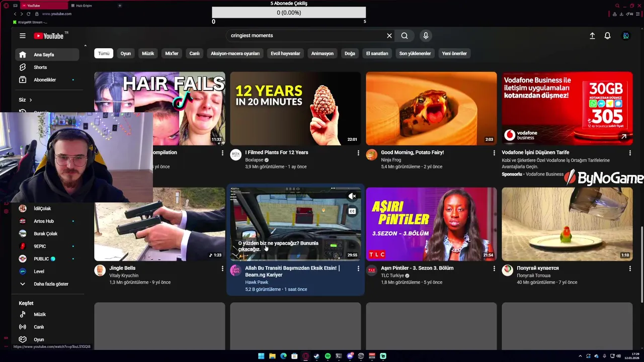Open the notifications bell
This screenshot has height=362, width=644.
[x=607, y=36]
